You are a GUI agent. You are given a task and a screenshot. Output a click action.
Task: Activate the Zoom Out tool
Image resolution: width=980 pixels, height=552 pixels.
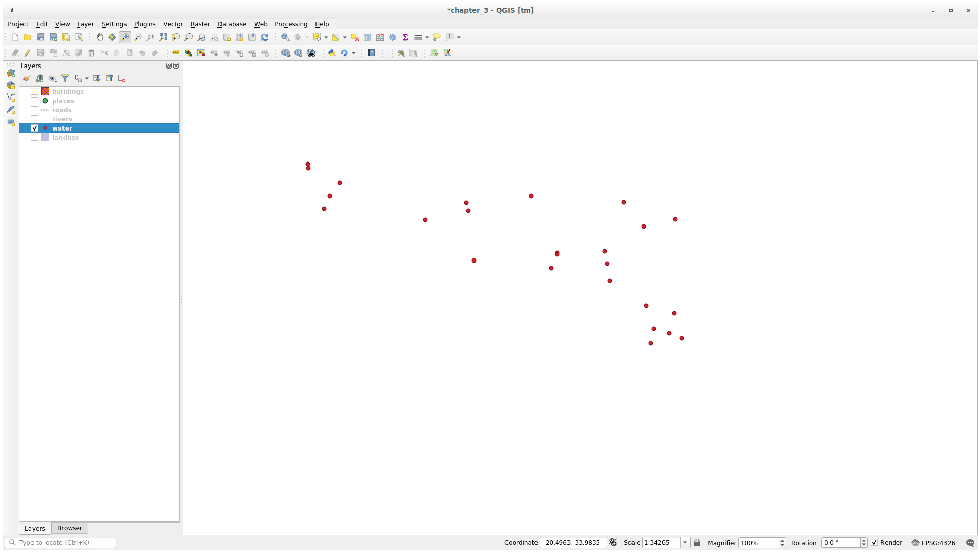tap(138, 37)
